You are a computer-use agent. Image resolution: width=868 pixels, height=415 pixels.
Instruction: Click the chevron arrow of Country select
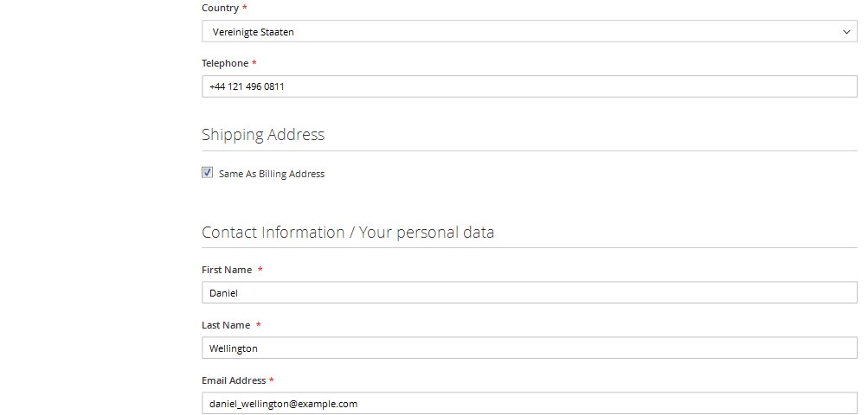(x=846, y=32)
